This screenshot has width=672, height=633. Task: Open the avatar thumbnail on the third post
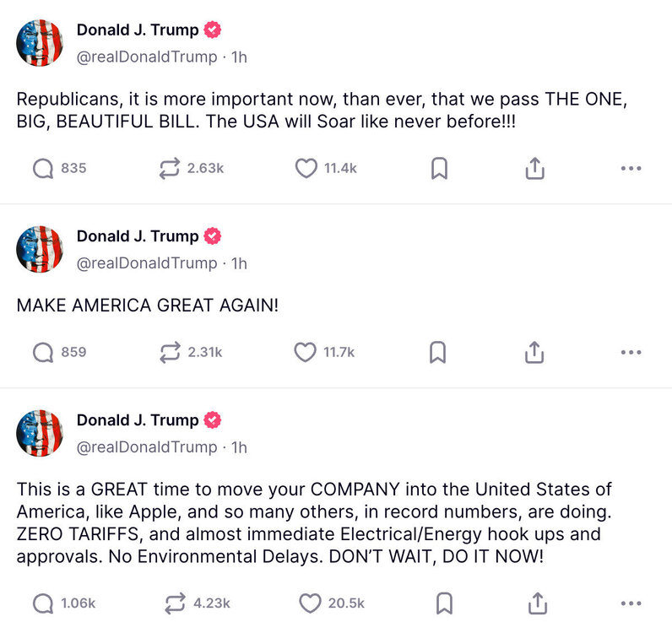pos(40,434)
